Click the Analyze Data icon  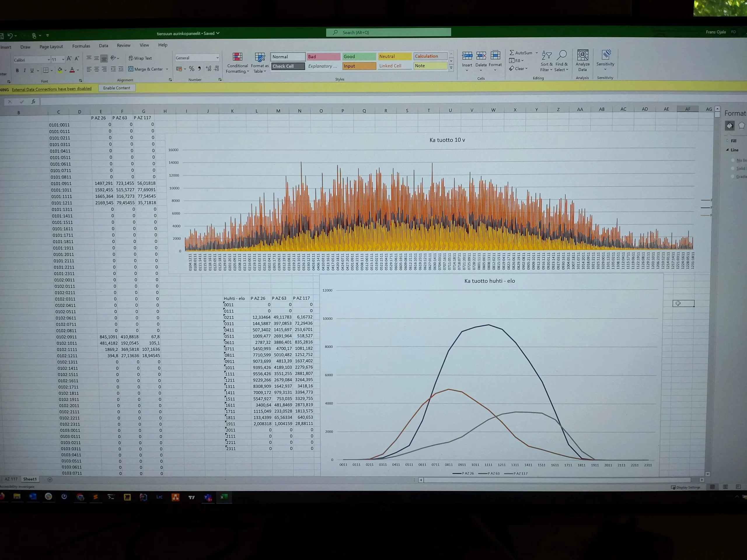tap(582, 56)
